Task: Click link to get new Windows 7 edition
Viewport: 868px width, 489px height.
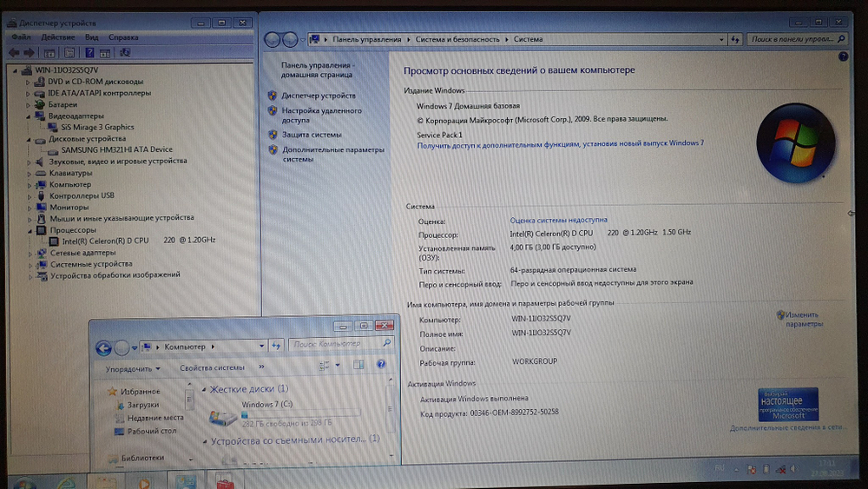Action: tap(560, 143)
